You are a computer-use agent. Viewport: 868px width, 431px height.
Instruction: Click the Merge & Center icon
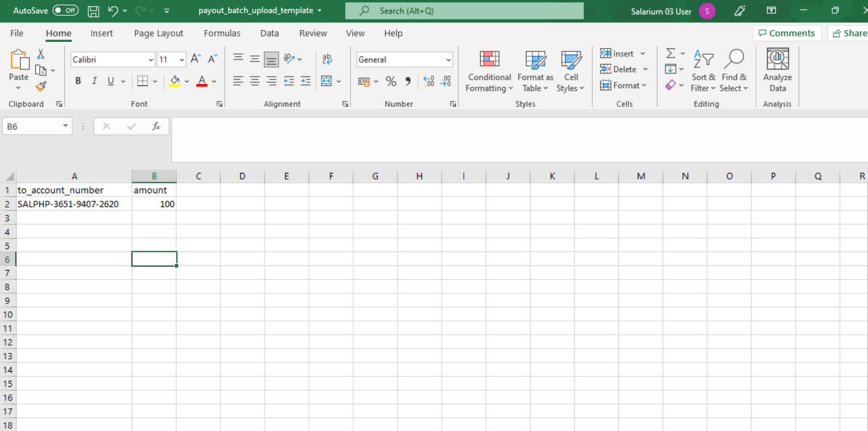pyautogui.click(x=326, y=81)
